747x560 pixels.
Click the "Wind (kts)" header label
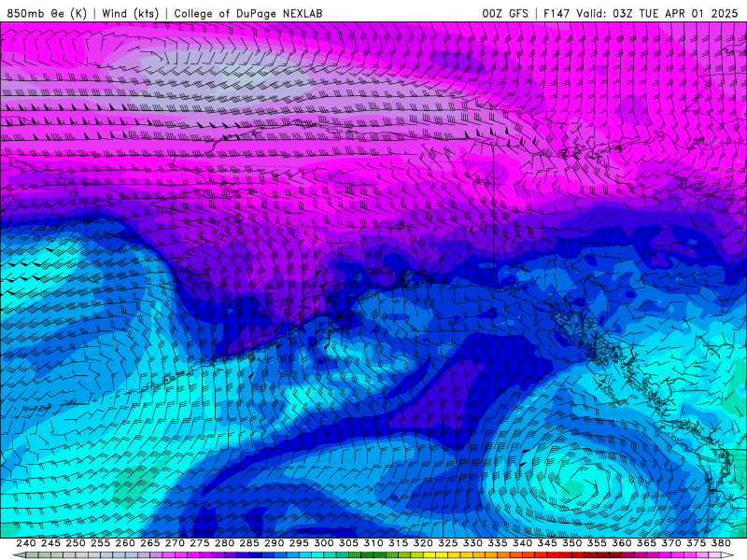[130, 13]
